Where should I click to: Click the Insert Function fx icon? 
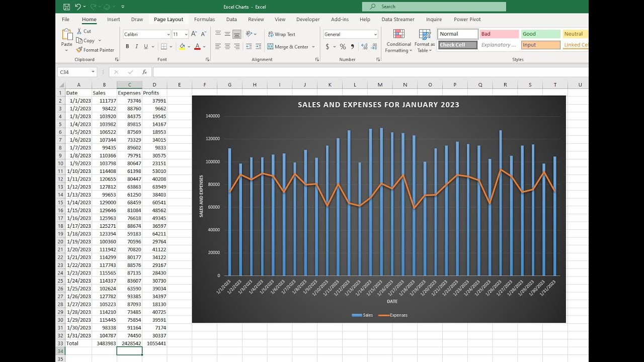coord(144,72)
